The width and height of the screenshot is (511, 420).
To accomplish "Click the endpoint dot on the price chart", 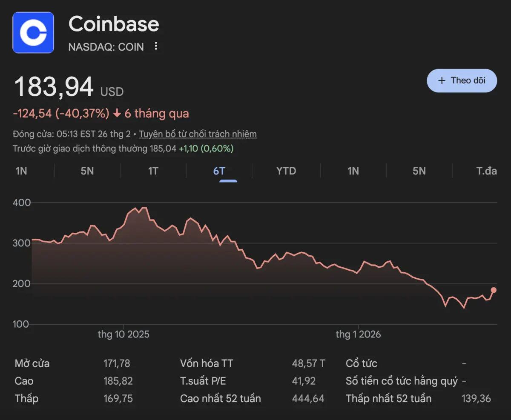I will tap(494, 290).
